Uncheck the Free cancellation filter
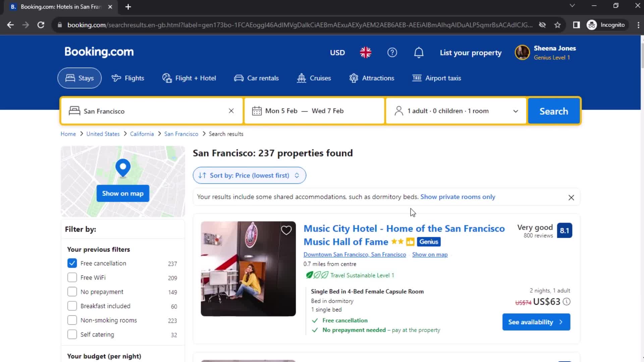Screen dimensions: 644x362 click(x=72, y=263)
